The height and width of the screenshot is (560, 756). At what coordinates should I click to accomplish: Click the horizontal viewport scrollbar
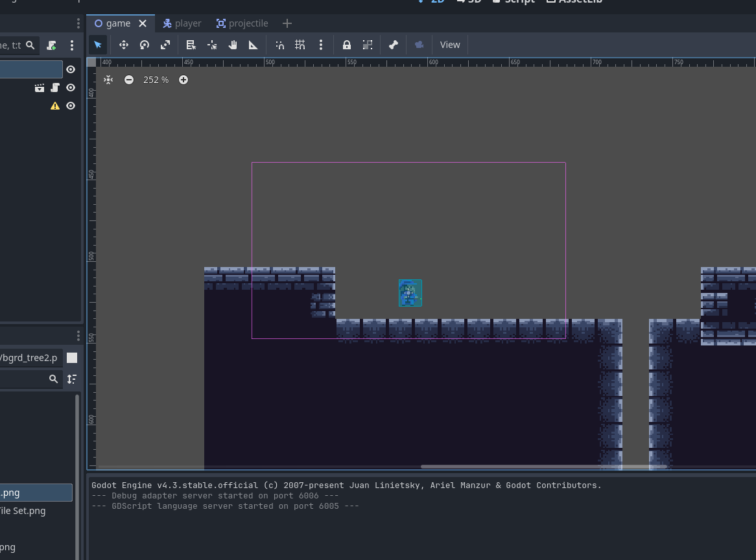click(543, 466)
